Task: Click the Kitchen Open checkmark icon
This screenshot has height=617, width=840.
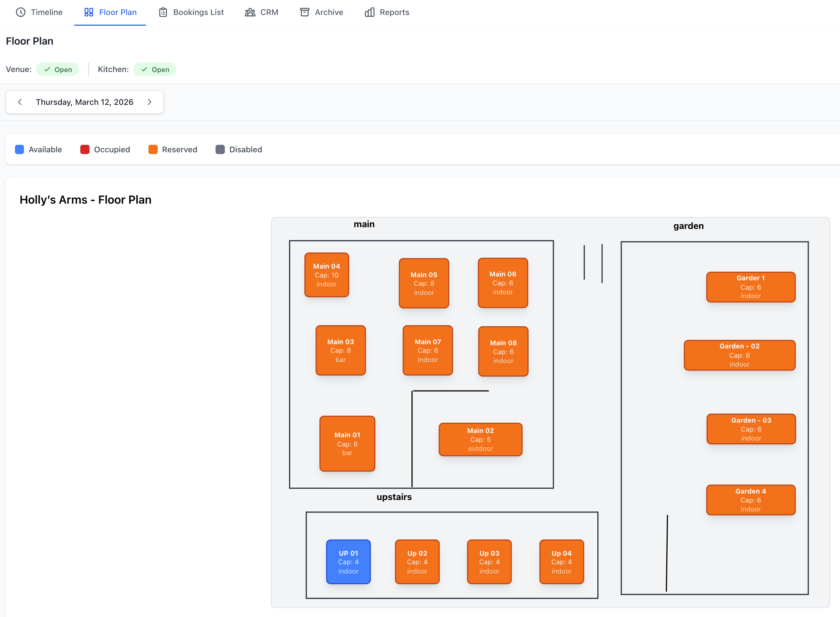Action: pyautogui.click(x=144, y=70)
